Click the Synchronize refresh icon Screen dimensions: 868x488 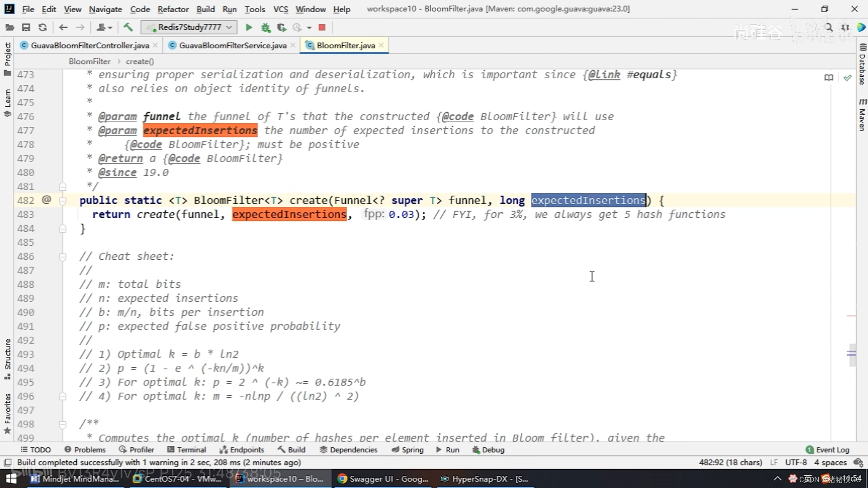(x=42, y=28)
